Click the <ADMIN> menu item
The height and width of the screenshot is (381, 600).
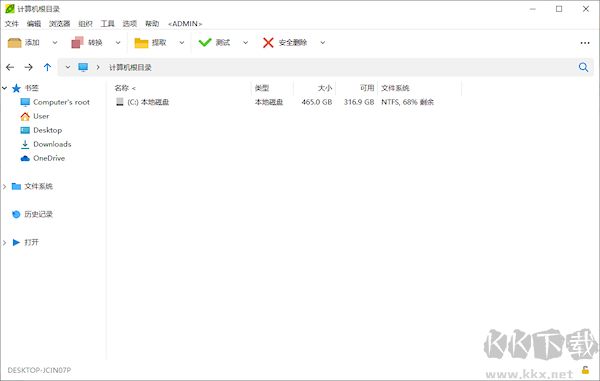click(x=185, y=24)
